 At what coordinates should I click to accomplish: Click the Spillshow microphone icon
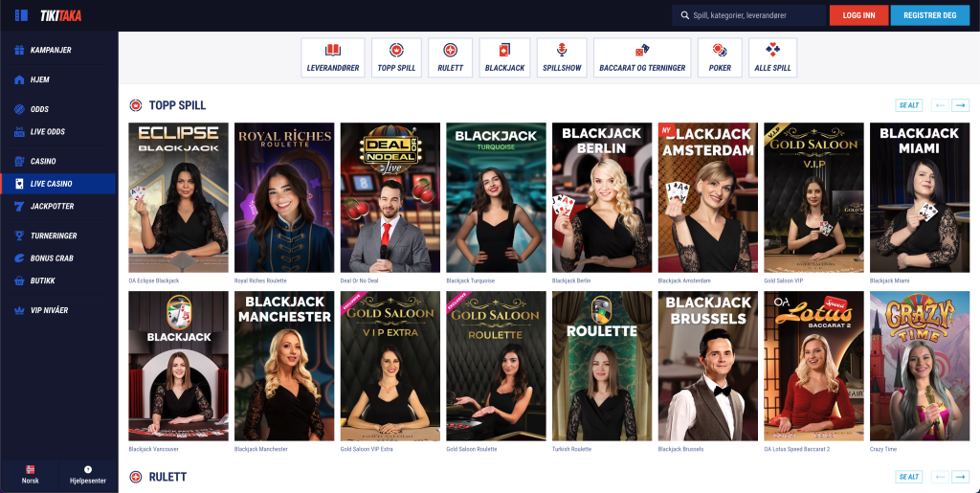click(x=562, y=51)
